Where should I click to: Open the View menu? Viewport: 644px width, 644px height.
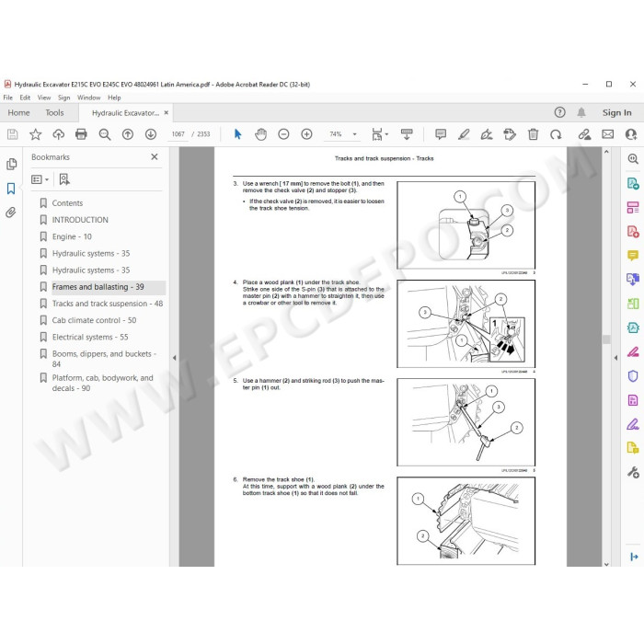[44, 98]
